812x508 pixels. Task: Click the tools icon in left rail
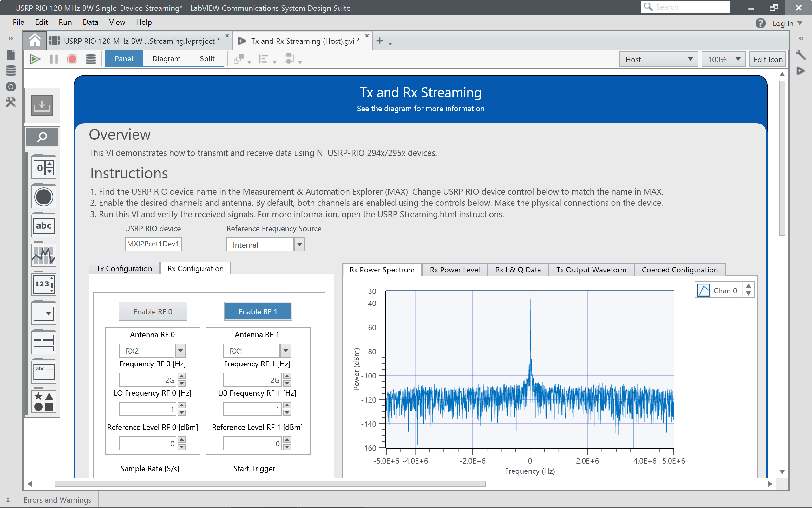[x=11, y=102]
